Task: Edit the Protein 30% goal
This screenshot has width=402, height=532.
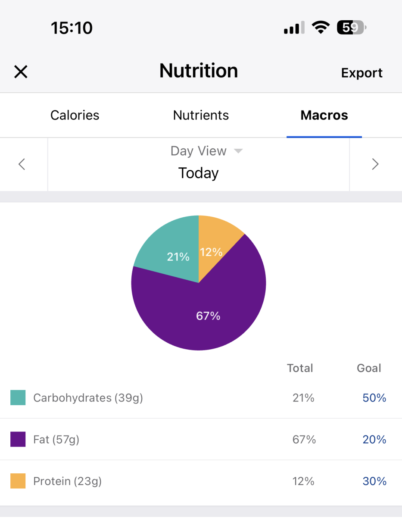Action: [374, 481]
